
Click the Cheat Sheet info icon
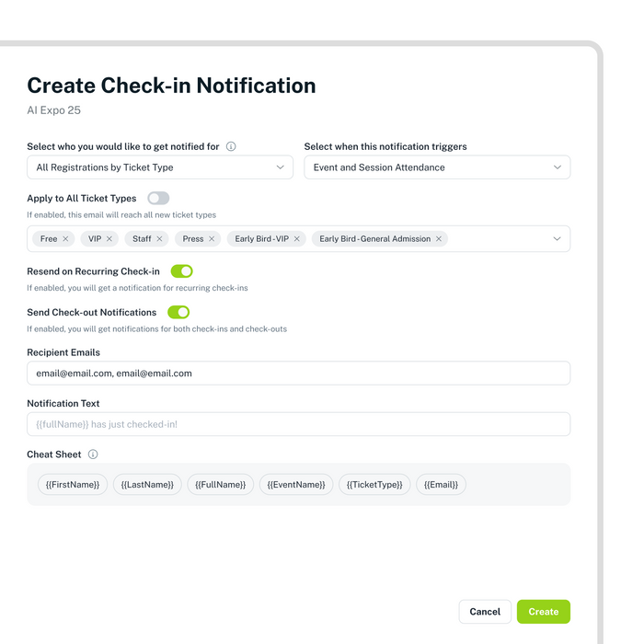pyautogui.click(x=93, y=454)
